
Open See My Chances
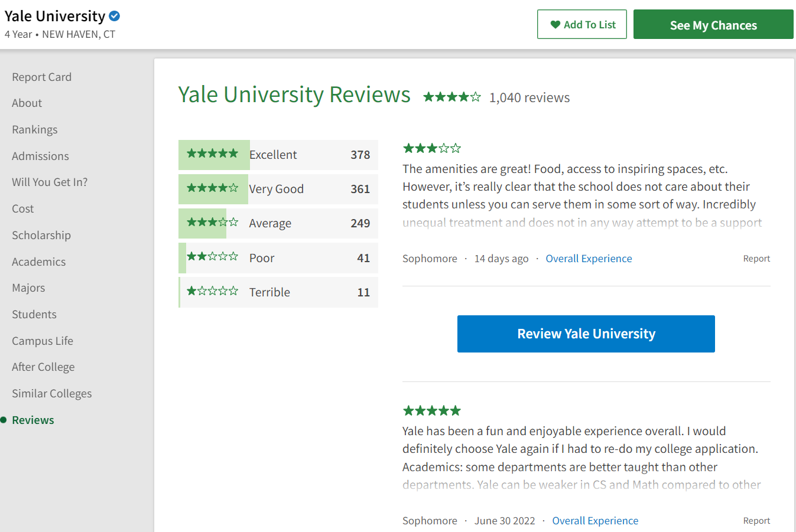[713, 24]
